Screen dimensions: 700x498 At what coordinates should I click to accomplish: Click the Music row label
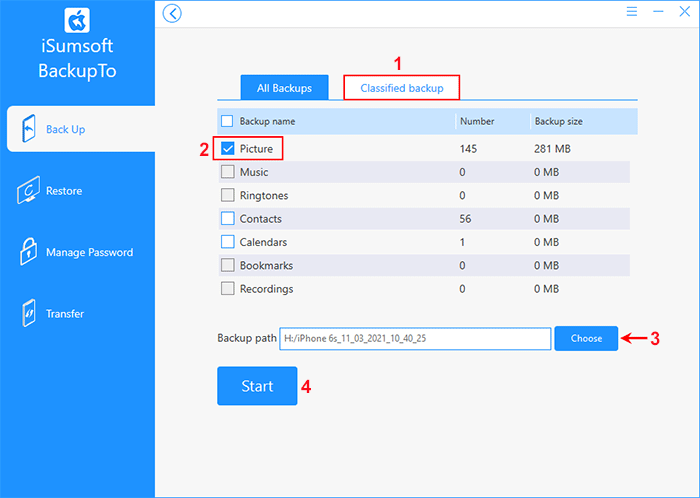click(x=254, y=172)
